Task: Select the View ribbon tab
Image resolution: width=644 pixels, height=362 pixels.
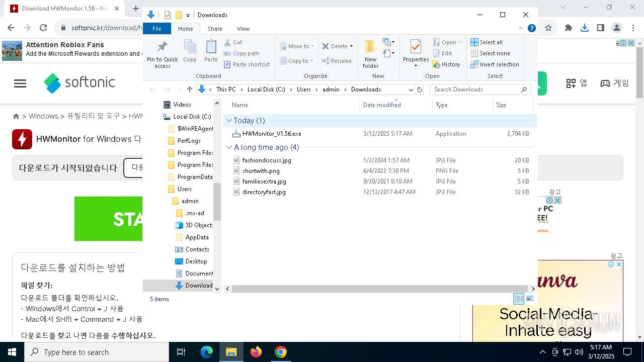Action: (243, 29)
